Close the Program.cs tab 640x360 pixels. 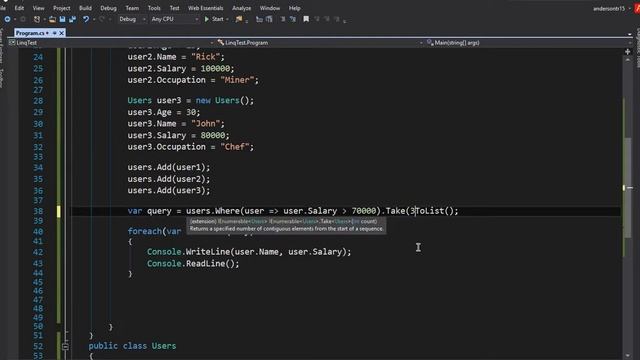[62, 33]
